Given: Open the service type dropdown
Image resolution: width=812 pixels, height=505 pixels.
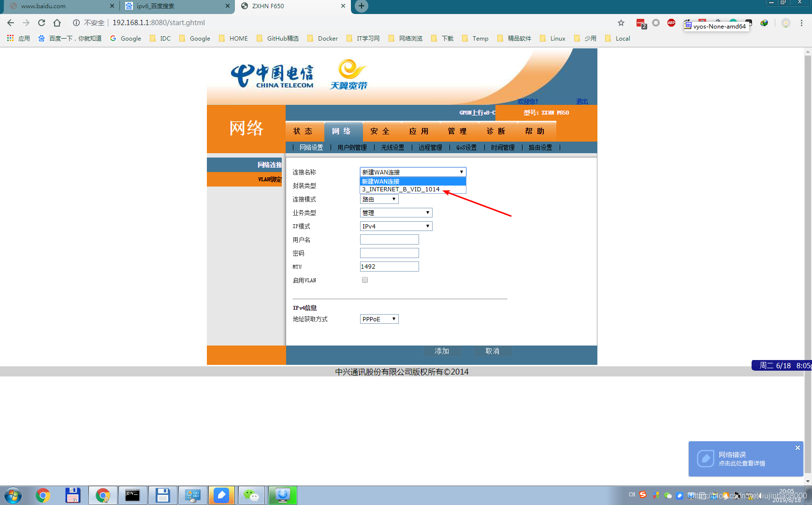Looking at the screenshot, I should coord(396,213).
